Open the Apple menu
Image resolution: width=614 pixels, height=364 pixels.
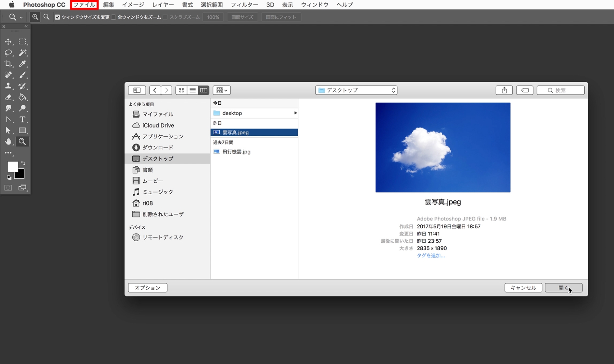[x=12, y=5]
